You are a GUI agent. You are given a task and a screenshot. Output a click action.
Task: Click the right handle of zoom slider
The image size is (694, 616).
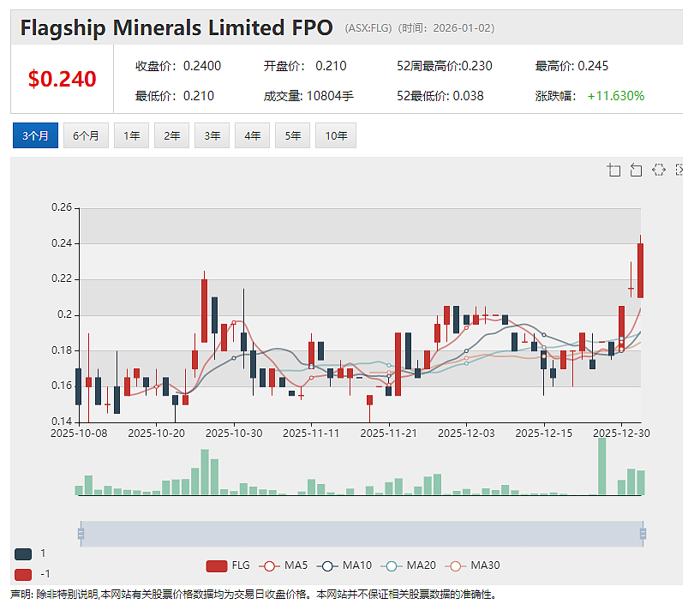pos(643,534)
